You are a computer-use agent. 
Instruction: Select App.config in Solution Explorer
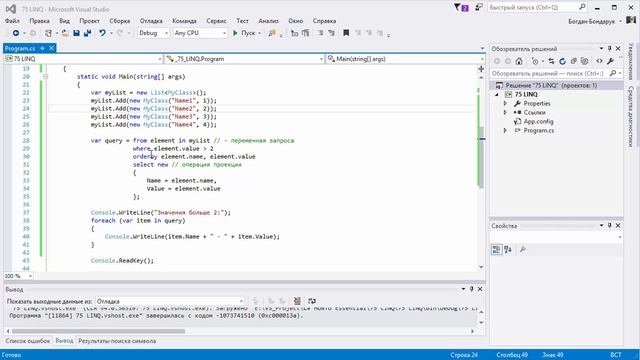click(538, 121)
